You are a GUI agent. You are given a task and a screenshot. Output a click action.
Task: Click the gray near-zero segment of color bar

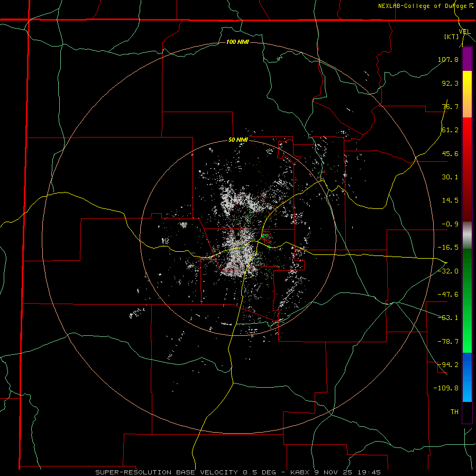pos(467,235)
